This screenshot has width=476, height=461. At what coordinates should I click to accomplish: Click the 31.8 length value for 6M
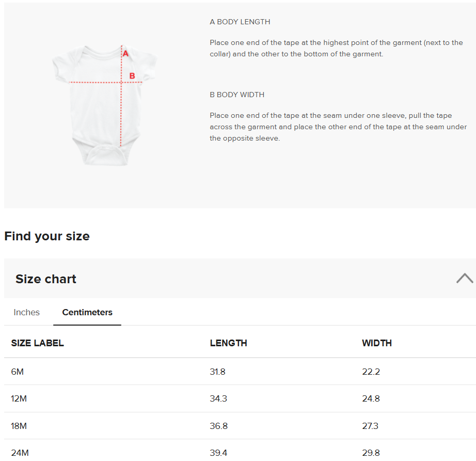pos(217,372)
